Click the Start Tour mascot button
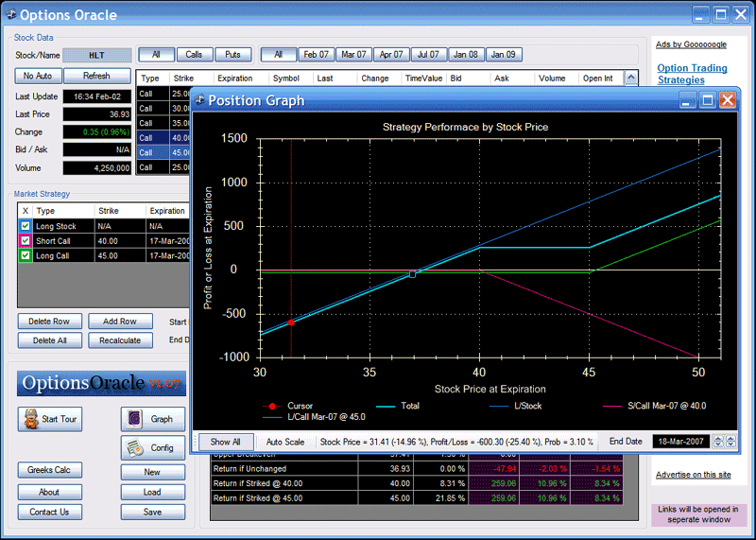Viewport: 756px width, 540px height. (x=50, y=419)
